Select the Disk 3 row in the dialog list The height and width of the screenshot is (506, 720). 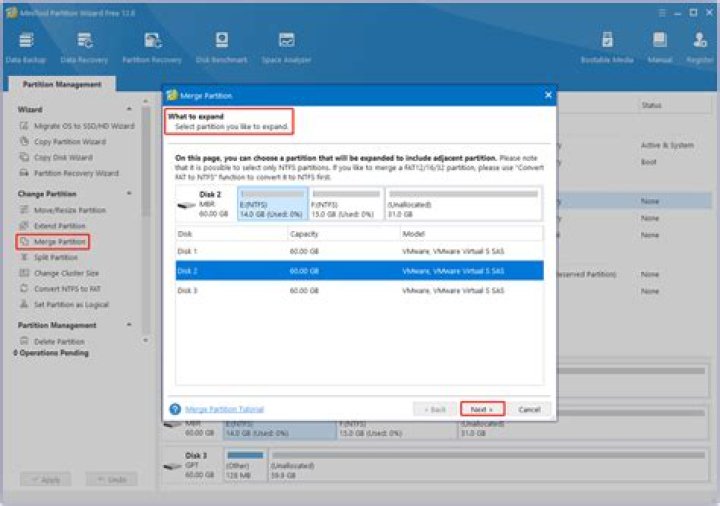tap(360, 291)
